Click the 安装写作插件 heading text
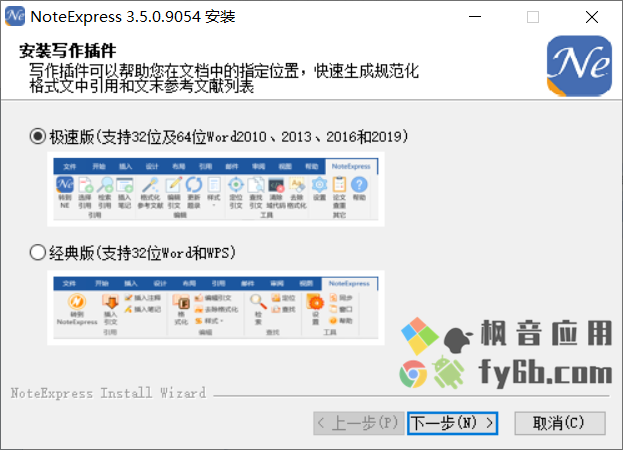 click(68, 50)
